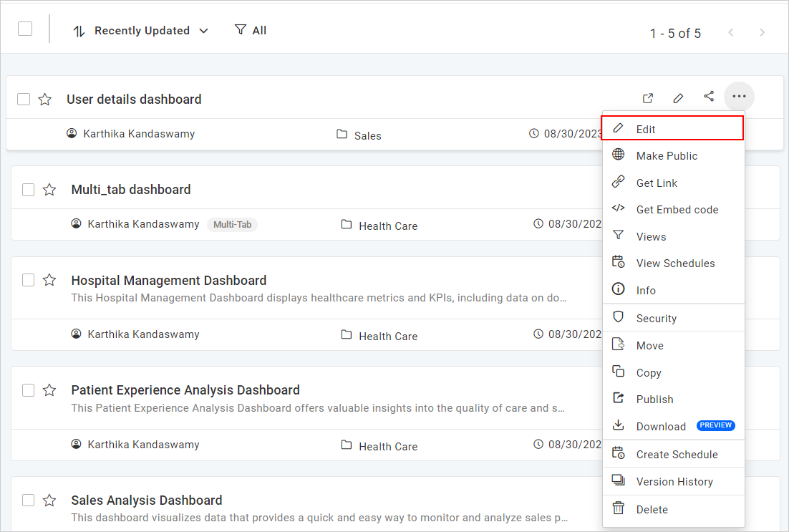Go to next page using right chevron
Screen dimensions: 789x532
pyautogui.click(x=763, y=32)
